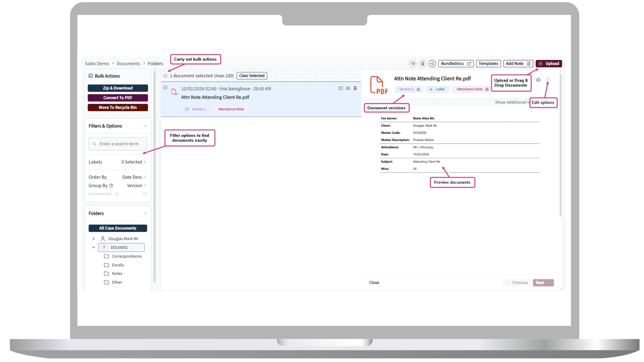Open the Templates button
This screenshot has height=362, width=644.
click(488, 64)
